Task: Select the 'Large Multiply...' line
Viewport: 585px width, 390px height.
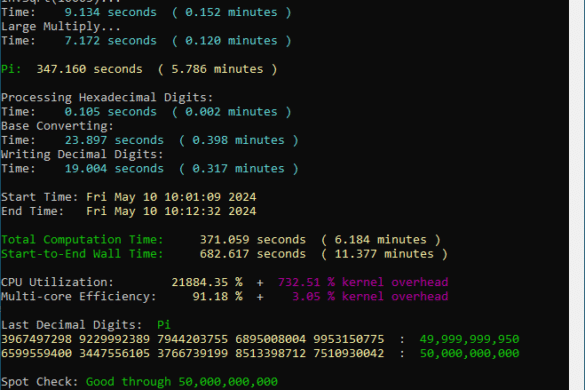Action: pos(61,26)
